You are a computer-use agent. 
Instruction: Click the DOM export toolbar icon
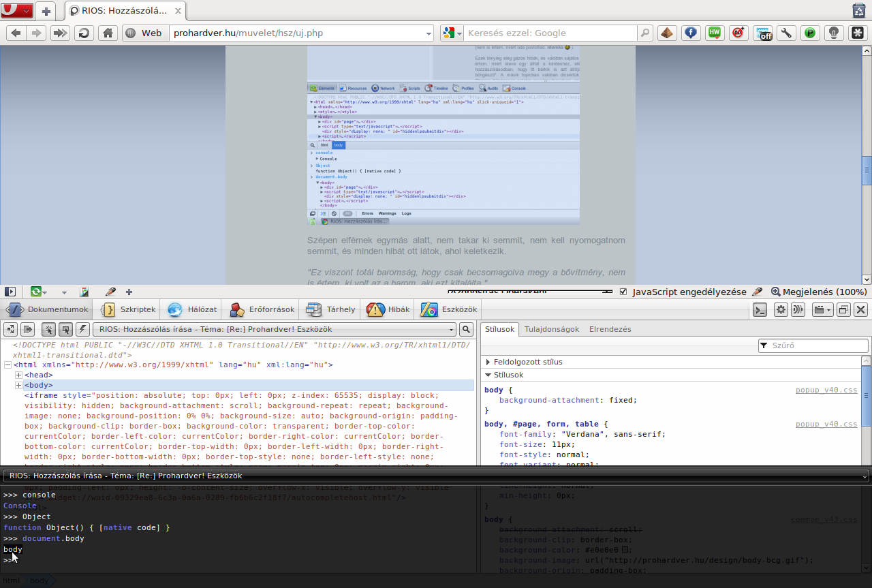coord(27,329)
